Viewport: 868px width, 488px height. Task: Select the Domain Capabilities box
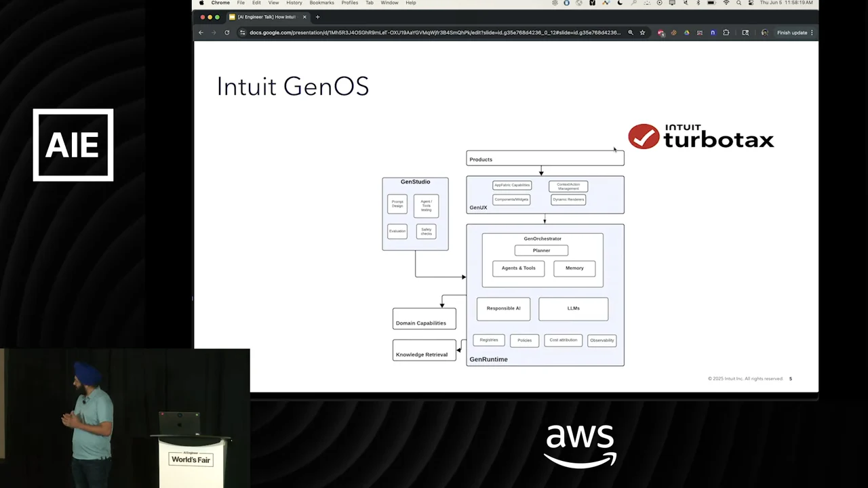click(425, 319)
